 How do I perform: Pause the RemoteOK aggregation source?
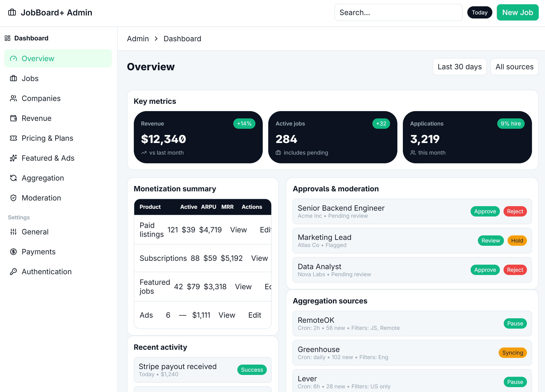coord(515,323)
